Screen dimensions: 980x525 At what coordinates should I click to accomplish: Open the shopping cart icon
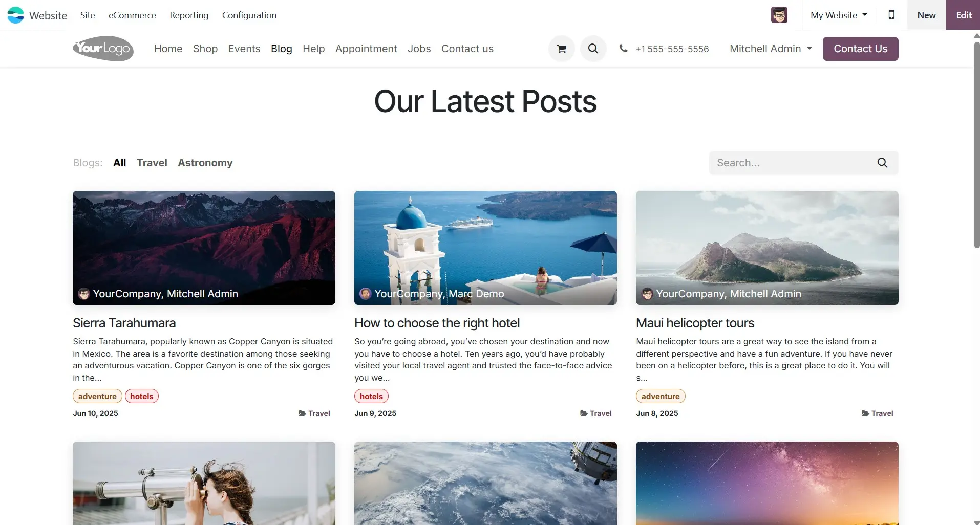click(x=562, y=49)
